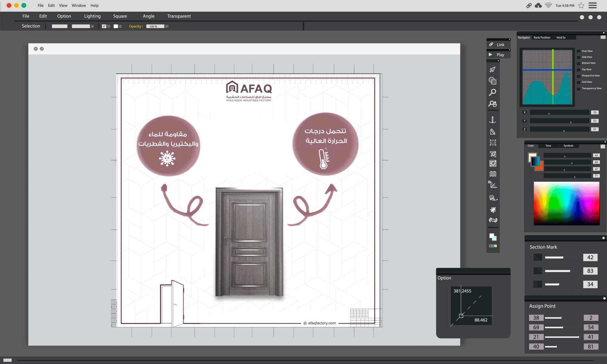Screen dimensions: 607x364
Task: Activate the magnifying glass zoom tool
Action: [492, 92]
